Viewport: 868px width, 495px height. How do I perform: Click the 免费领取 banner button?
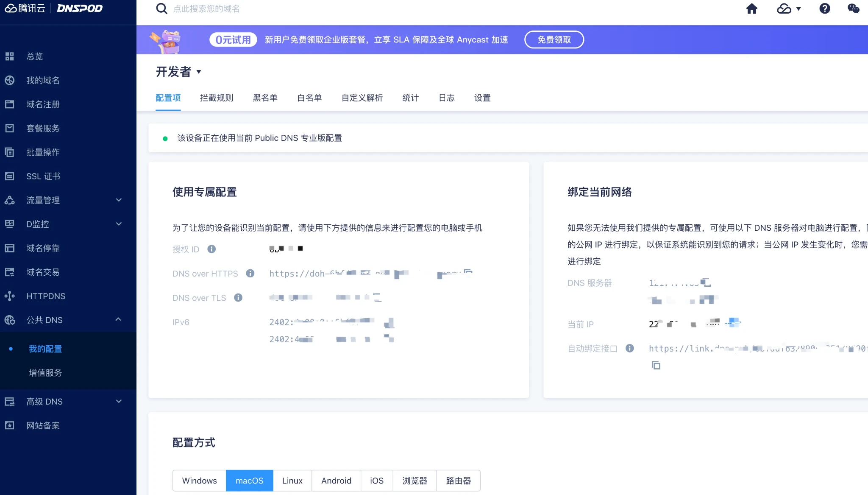coord(554,39)
